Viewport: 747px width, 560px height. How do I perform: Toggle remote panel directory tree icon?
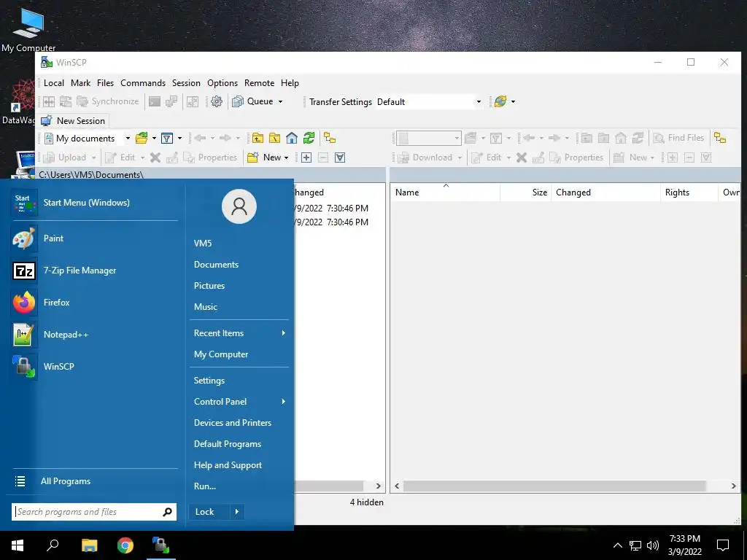pos(720,138)
